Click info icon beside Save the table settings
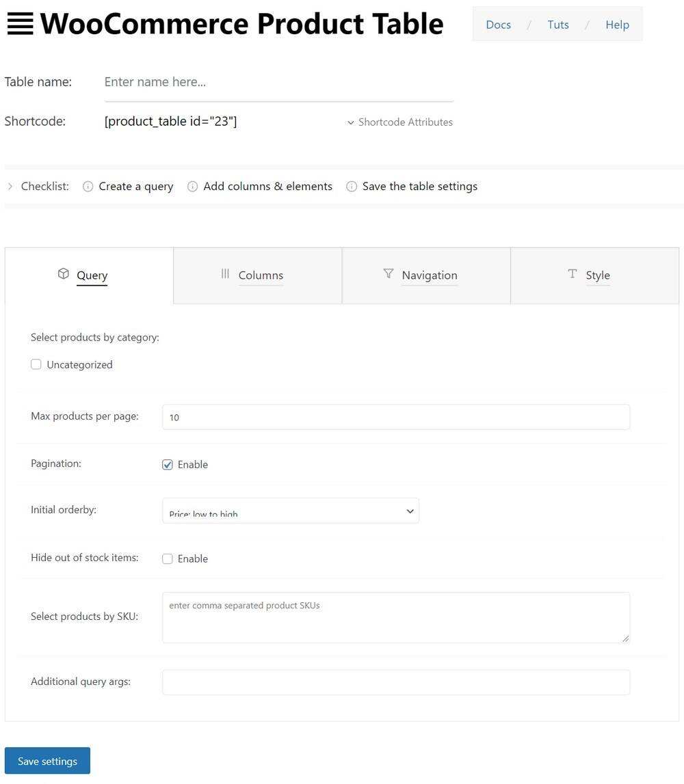 pyautogui.click(x=352, y=187)
